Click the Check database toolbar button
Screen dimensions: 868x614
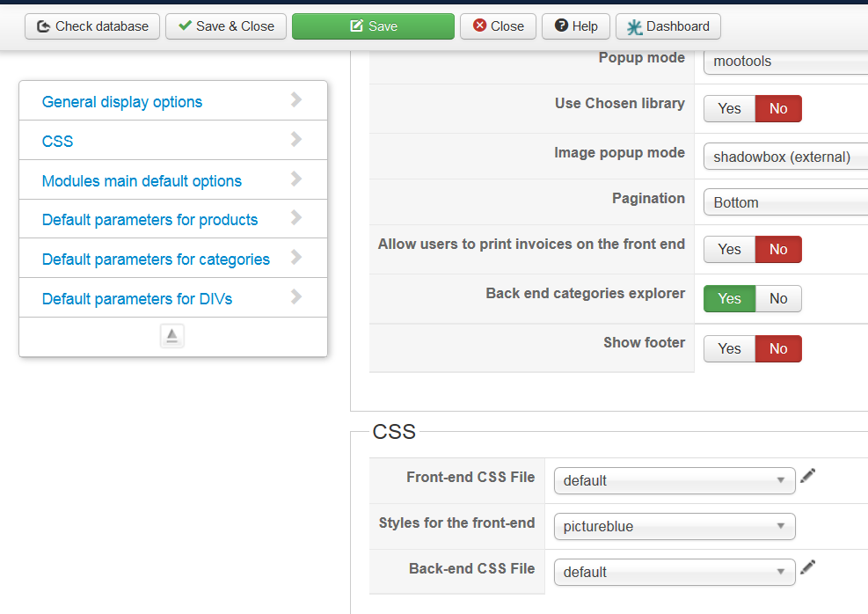pyautogui.click(x=92, y=26)
